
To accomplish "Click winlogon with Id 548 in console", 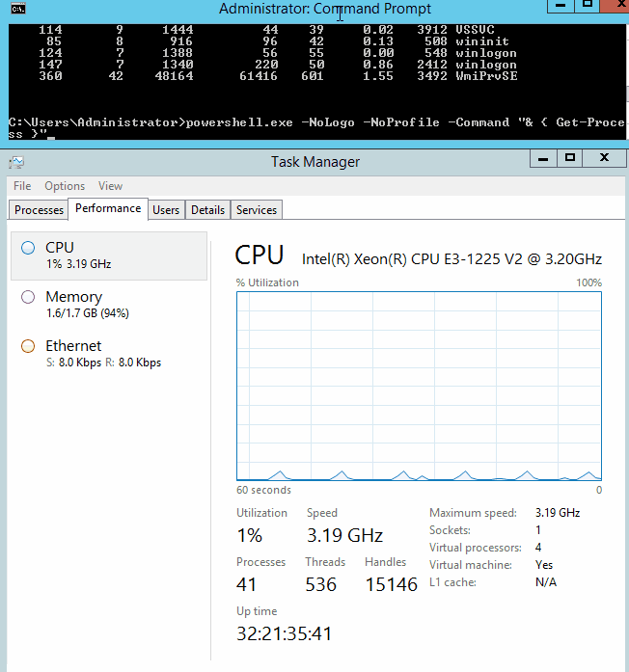I will 486,53.
